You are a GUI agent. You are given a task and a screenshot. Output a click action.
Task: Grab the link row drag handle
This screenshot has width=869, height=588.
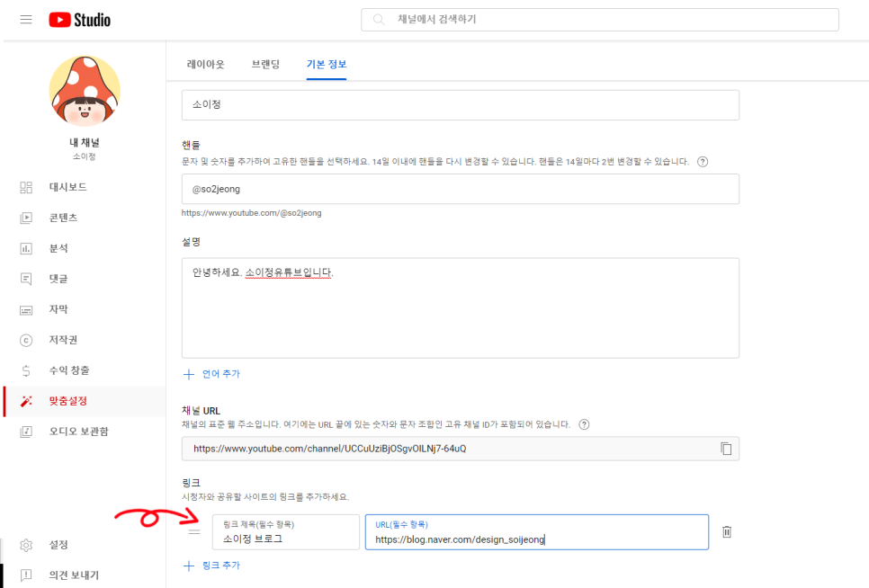pyautogui.click(x=193, y=531)
